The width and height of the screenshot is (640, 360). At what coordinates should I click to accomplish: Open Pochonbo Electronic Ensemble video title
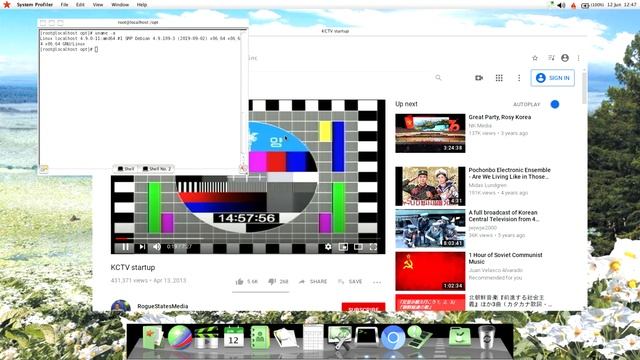click(x=509, y=173)
